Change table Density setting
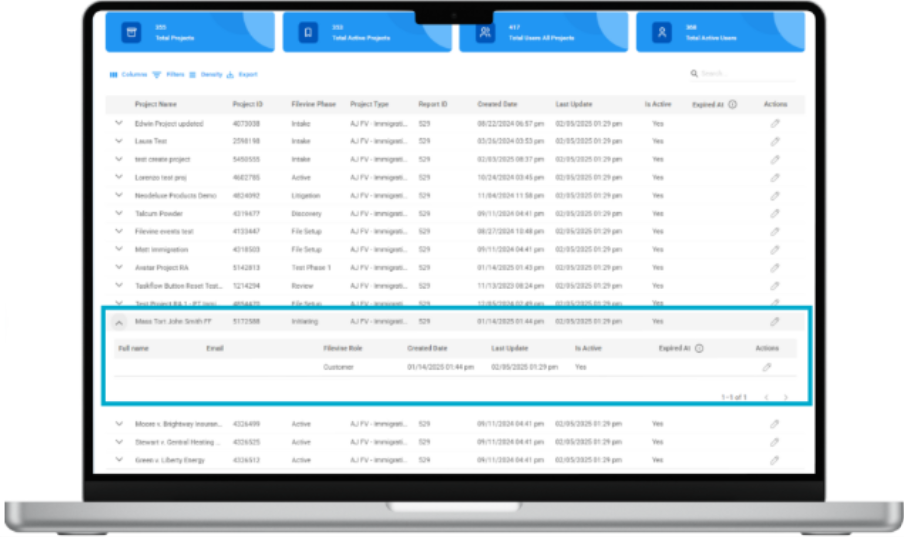Image resolution: width=904 pixels, height=537 pixels. tap(206, 74)
